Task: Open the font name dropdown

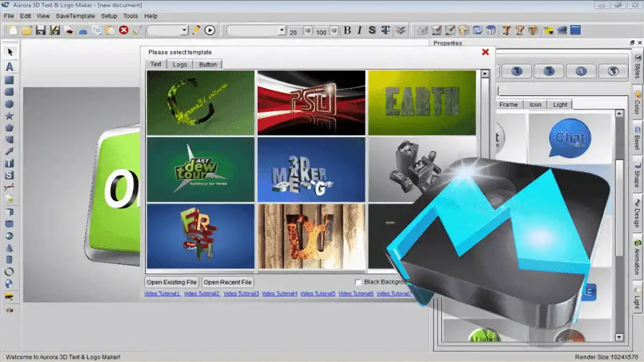Action: (256, 31)
